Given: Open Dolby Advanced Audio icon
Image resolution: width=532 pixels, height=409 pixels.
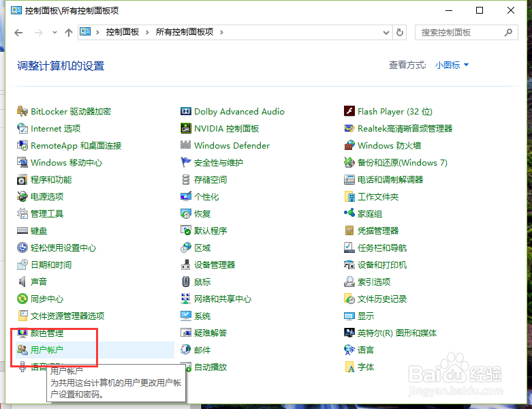Looking at the screenshot, I should coord(185,111).
